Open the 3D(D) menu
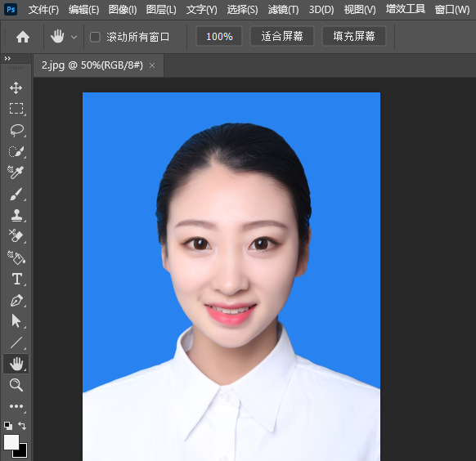The width and height of the screenshot is (476, 461). click(x=321, y=10)
